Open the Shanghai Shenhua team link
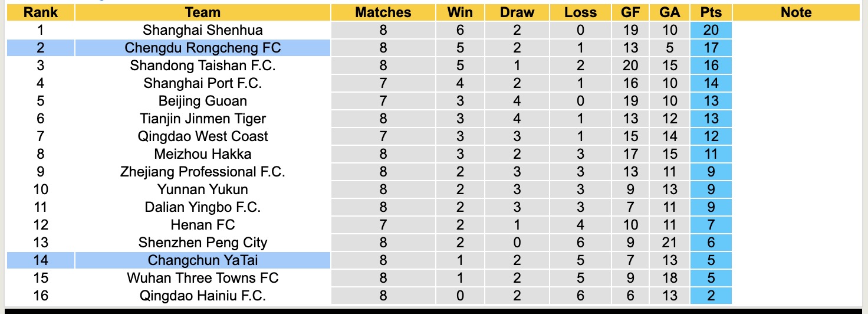Image resolution: width=868 pixels, height=314 pixels. [202, 30]
